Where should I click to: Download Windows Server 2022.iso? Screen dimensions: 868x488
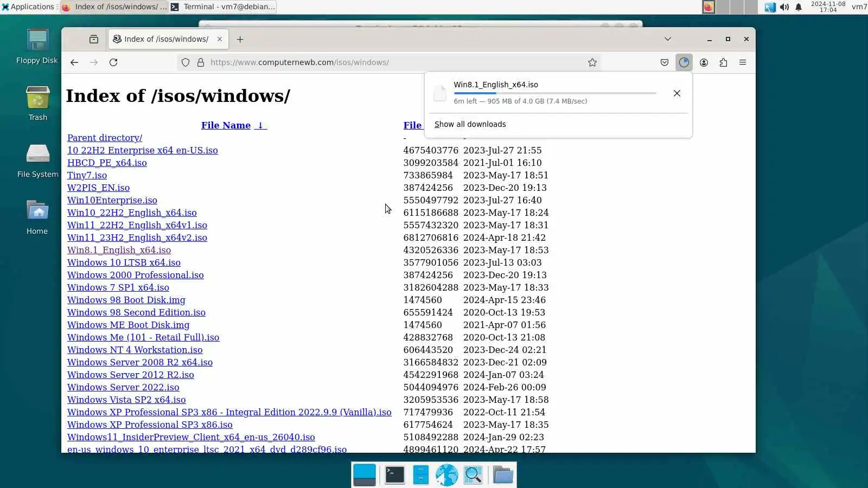123,387
